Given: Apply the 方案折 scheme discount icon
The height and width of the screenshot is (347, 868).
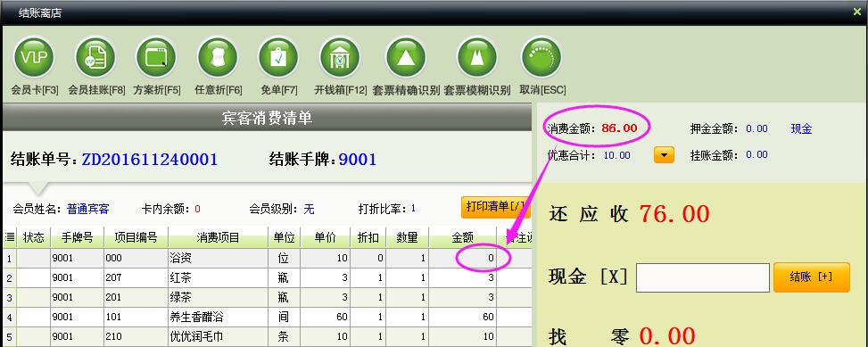Looking at the screenshot, I should [x=156, y=58].
